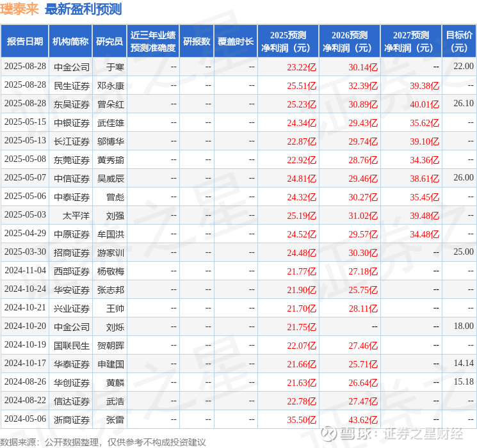Viewport: 477px width, 448px height.
Task: Click analyst name 张雷
Action: 115,420
